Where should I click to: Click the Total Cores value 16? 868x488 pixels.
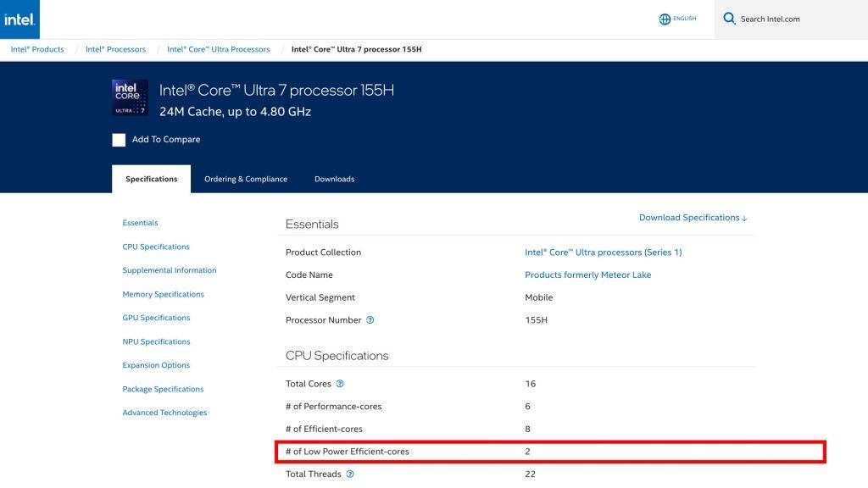tap(531, 384)
